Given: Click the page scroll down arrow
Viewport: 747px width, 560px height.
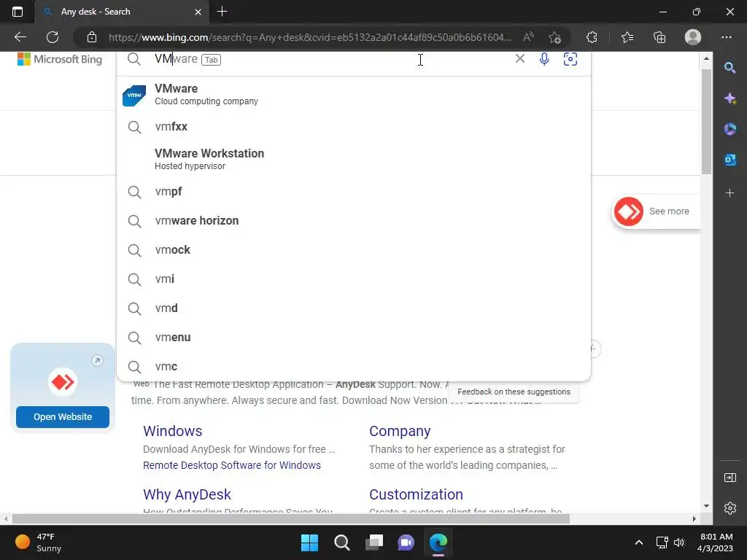Looking at the screenshot, I should point(706,506).
